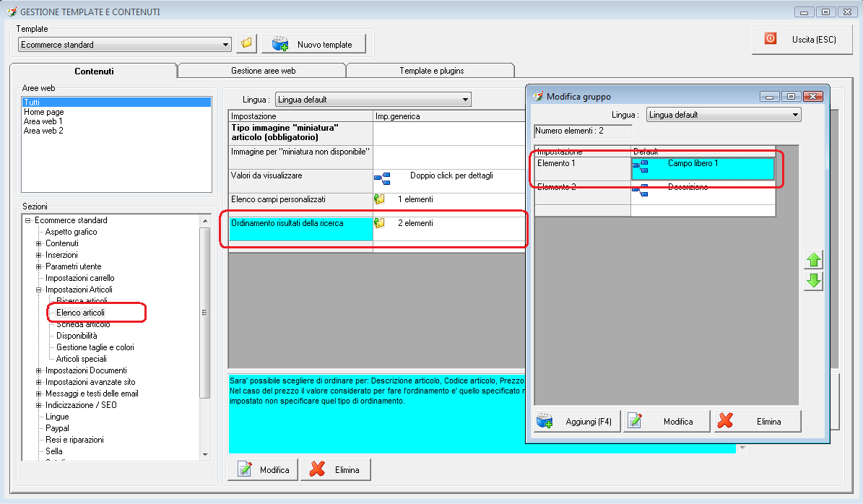Switch to the Template e plugins tab
This screenshot has width=863, height=504.
pos(432,71)
